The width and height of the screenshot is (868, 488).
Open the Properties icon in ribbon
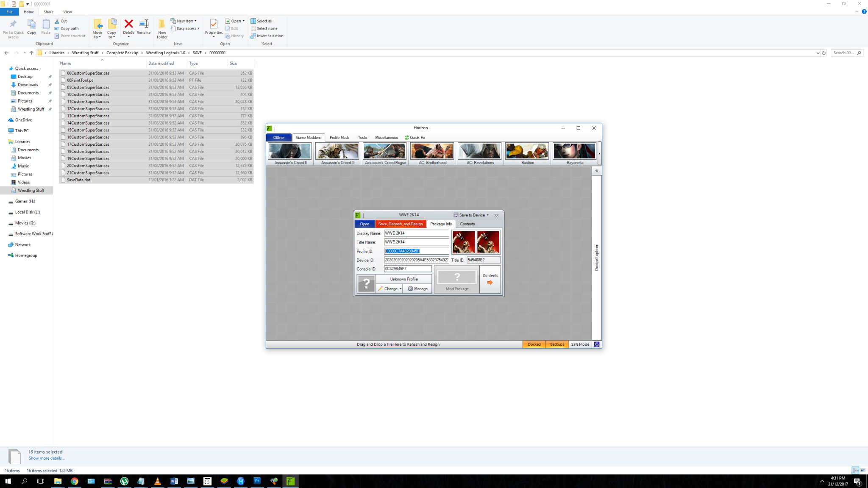214,28
